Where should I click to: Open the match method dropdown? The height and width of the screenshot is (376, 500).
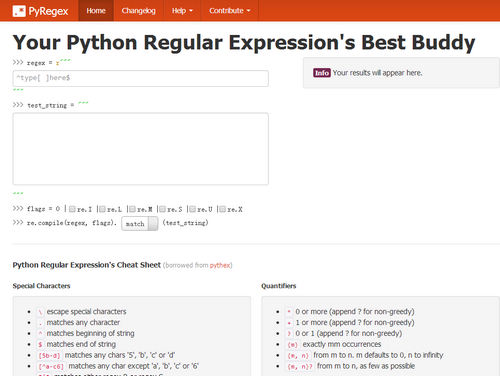(140, 224)
